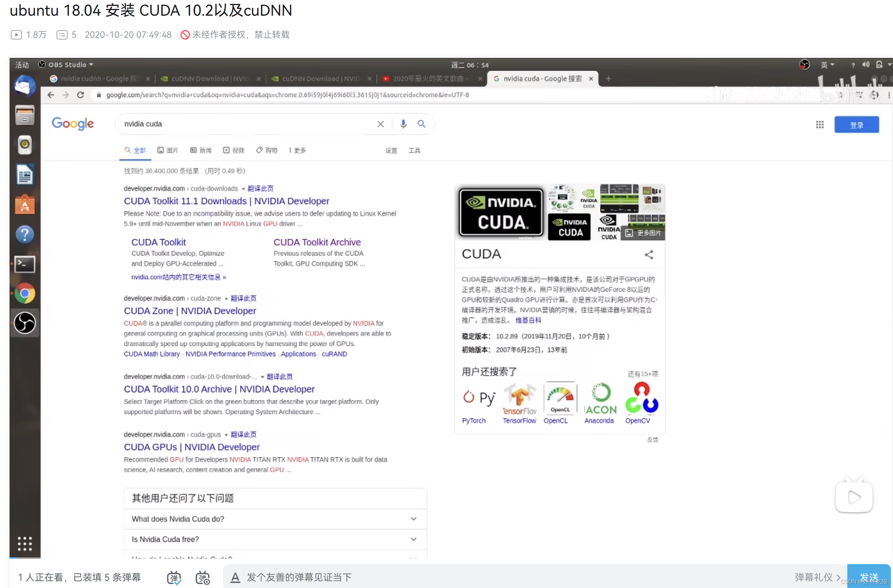This screenshot has width=893, height=588.
Task: Start voice search microphone
Action: click(403, 124)
